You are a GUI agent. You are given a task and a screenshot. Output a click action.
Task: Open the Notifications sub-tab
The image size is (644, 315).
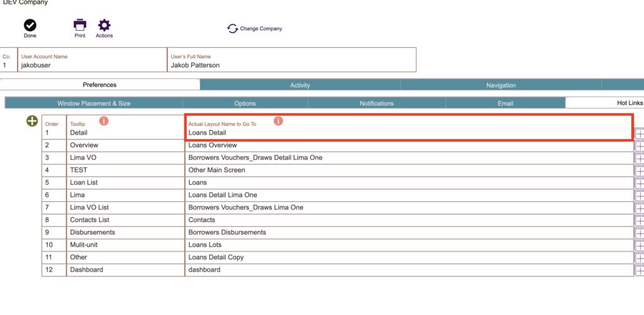(377, 103)
